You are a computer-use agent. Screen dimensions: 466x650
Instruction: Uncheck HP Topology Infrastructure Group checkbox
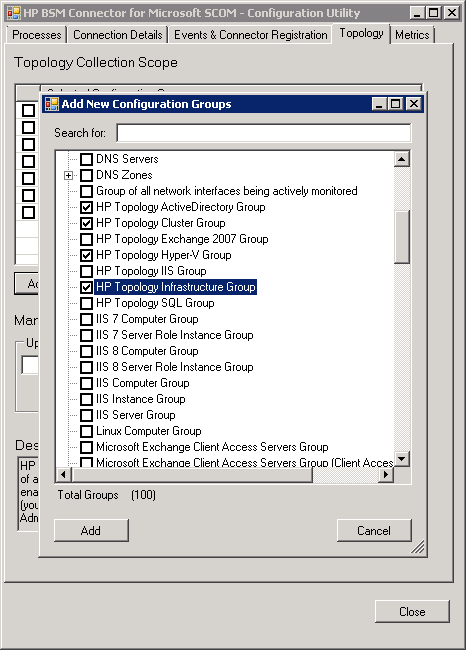click(86, 287)
